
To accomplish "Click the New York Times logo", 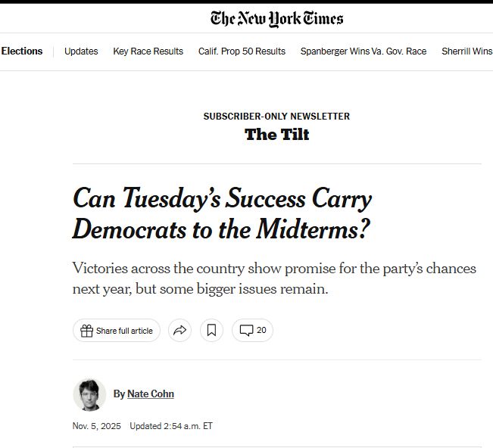I will click(276, 19).
